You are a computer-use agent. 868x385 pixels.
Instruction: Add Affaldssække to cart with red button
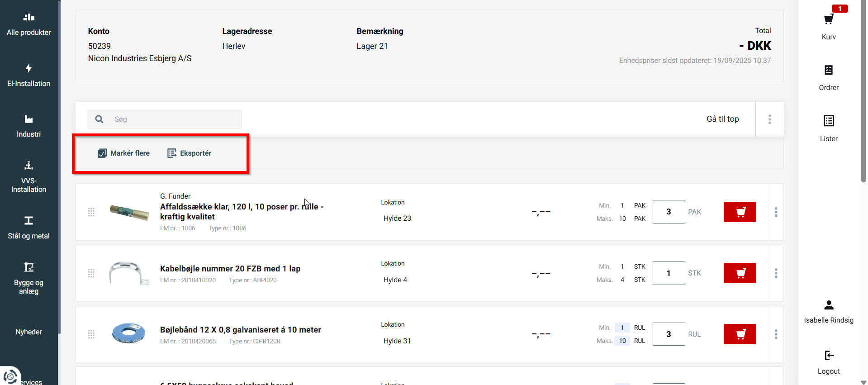point(740,212)
